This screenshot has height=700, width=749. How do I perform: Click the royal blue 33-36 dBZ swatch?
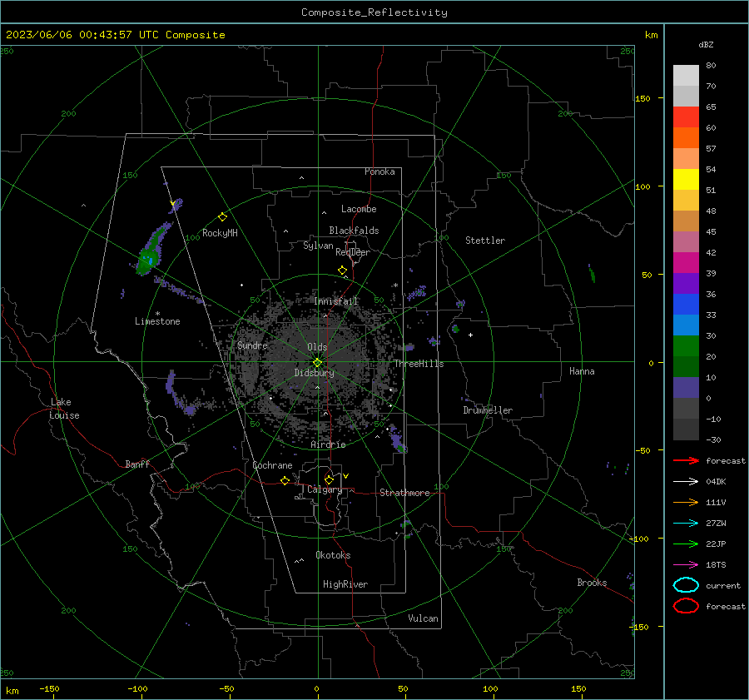(x=686, y=304)
